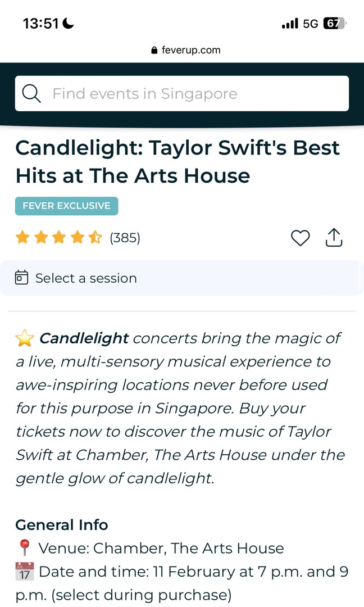Tap the moon Focus icon in status bar
364x607 pixels.
point(68,23)
